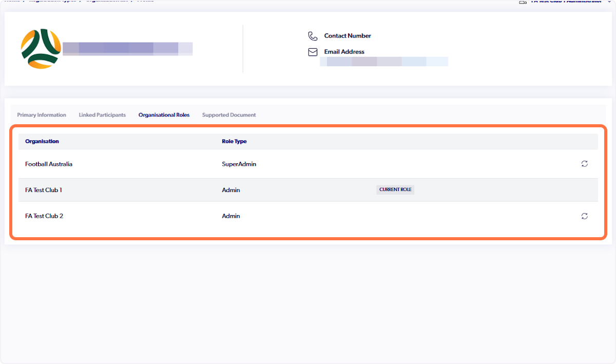
Task: Click the Football Australia logo
Action: click(41, 49)
